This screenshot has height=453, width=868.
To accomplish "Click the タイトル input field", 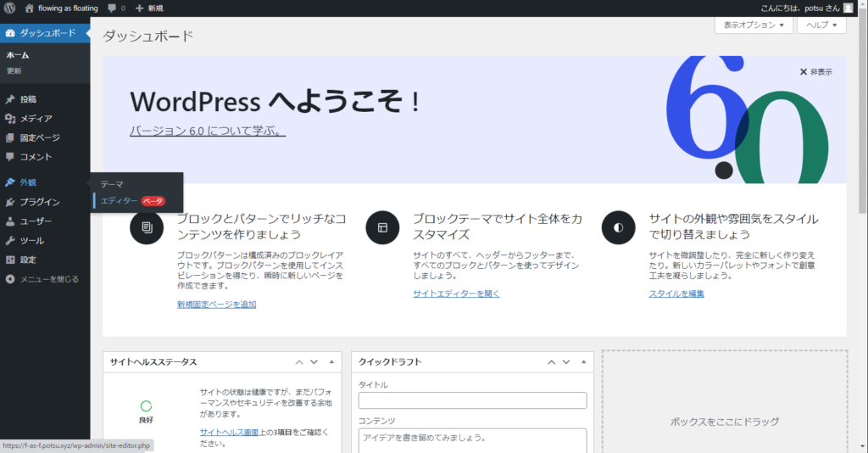I will pyautogui.click(x=472, y=400).
